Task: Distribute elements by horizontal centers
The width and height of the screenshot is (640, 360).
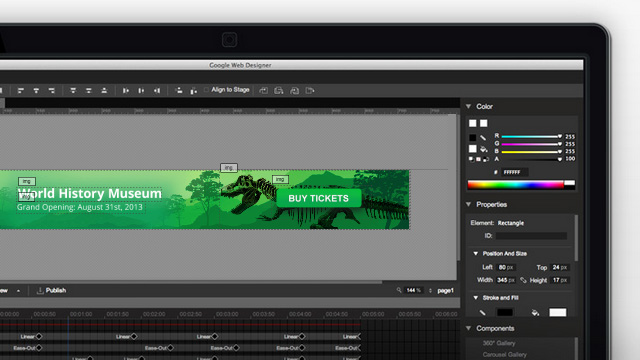Action: coord(141,91)
